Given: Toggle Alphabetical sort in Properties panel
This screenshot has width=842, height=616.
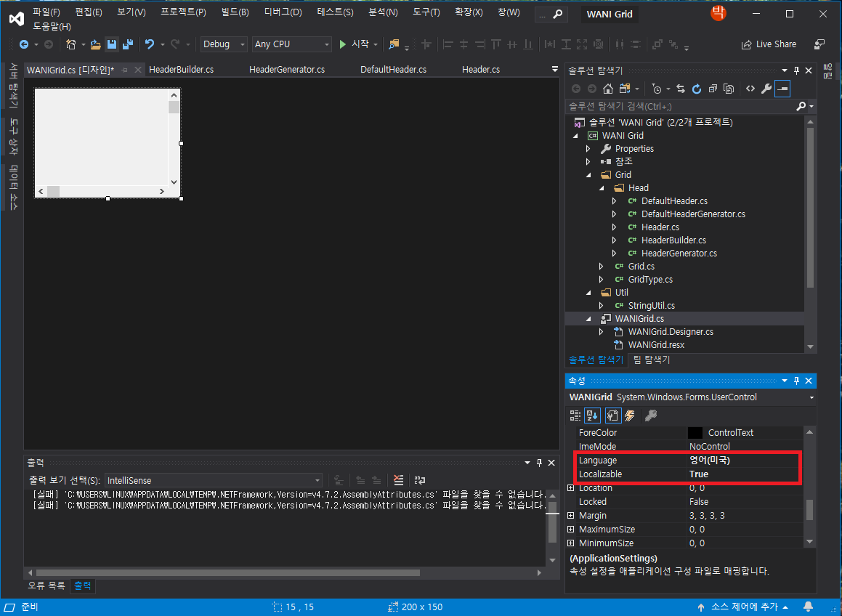Looking at the screenshot, I should pos(592,415).
